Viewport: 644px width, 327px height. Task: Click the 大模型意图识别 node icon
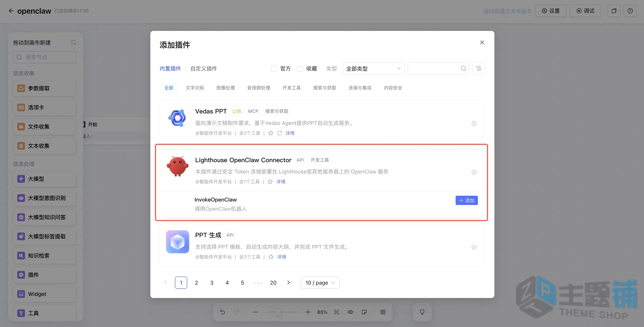[21, 198]
